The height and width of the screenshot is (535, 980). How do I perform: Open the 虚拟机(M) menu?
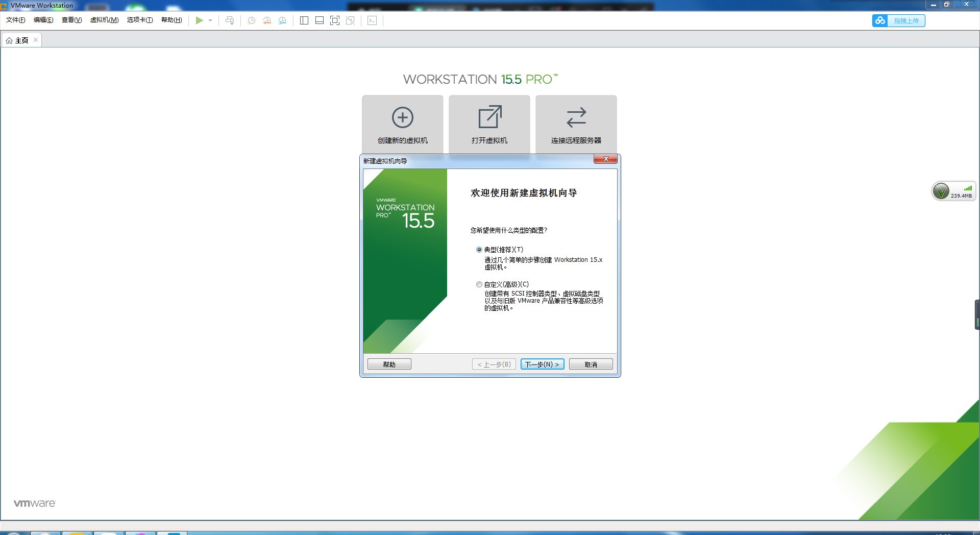pos(104,20)
